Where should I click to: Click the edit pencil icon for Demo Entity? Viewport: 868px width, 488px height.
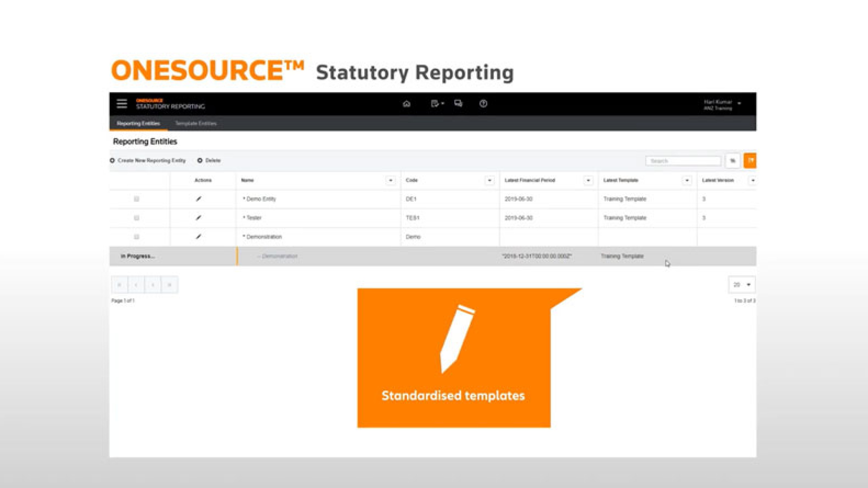(199, 199)
